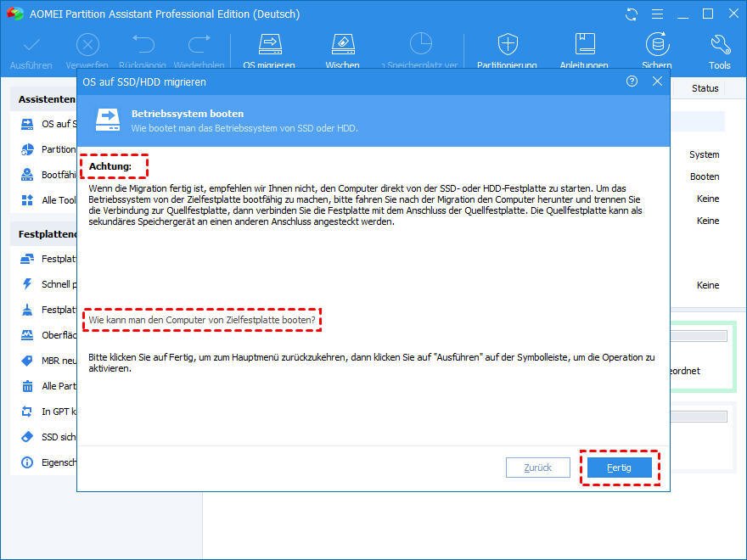Click the dialog help question mark icon
The image size is (747, 560).
coord(632,81)
